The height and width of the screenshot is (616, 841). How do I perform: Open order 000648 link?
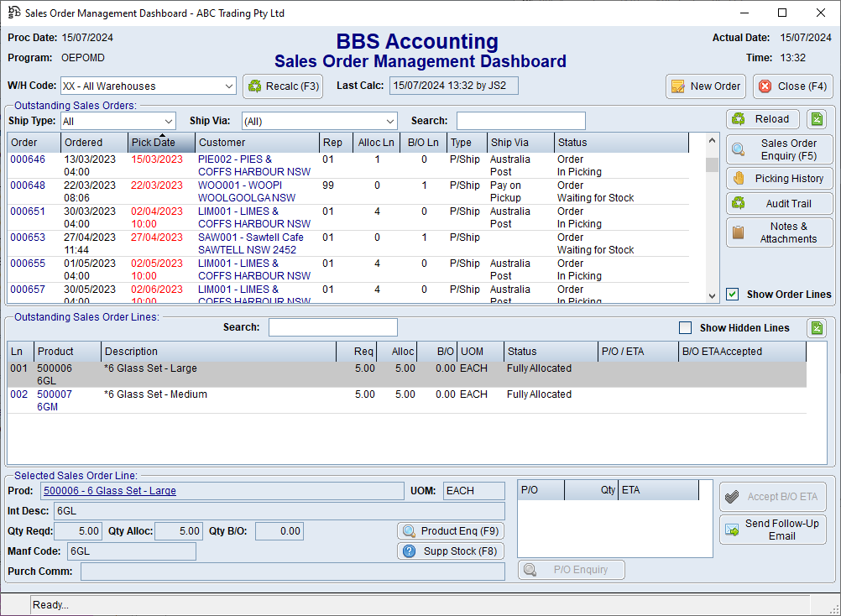click(28, 185)
